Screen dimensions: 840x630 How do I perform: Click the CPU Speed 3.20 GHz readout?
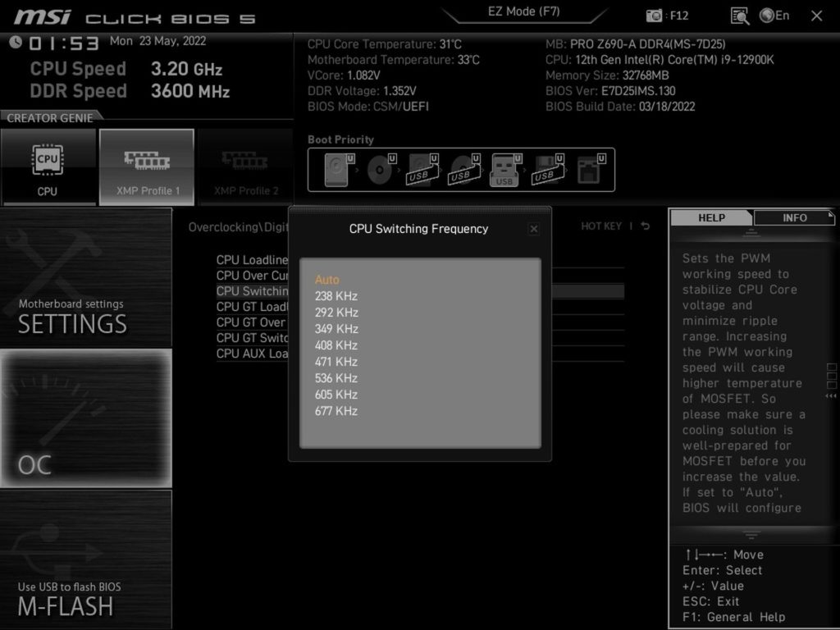[x=126, y=69]
